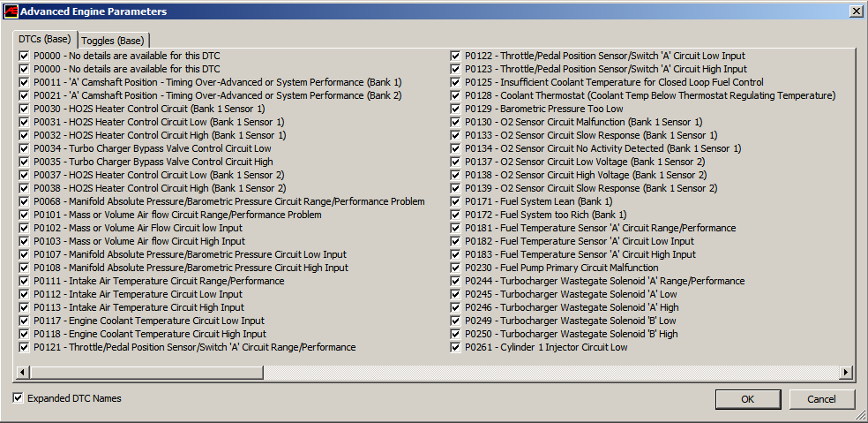Disable P0128 Coolant Thermostat DTC
Screen dimensions: 868x423
pyautogui.click(x=455, y=95)
